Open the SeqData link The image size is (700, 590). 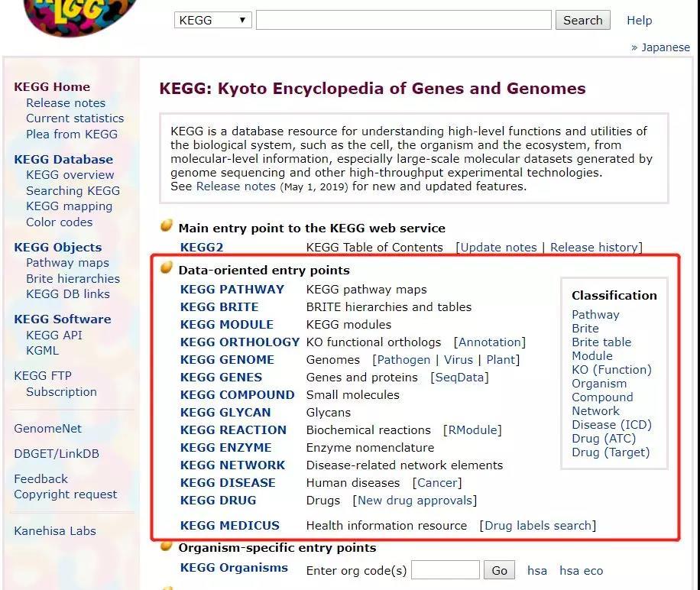tap(459, 377)
